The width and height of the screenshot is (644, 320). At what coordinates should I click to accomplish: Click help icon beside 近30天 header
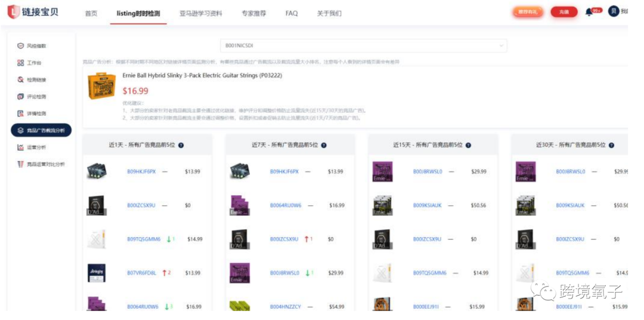[611, 145]
